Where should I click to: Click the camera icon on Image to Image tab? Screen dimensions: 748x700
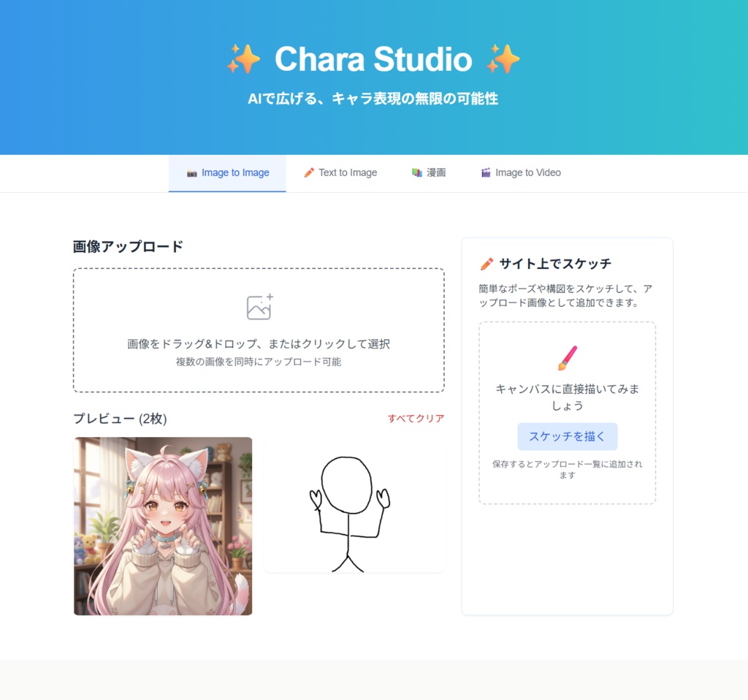(192, 173)
